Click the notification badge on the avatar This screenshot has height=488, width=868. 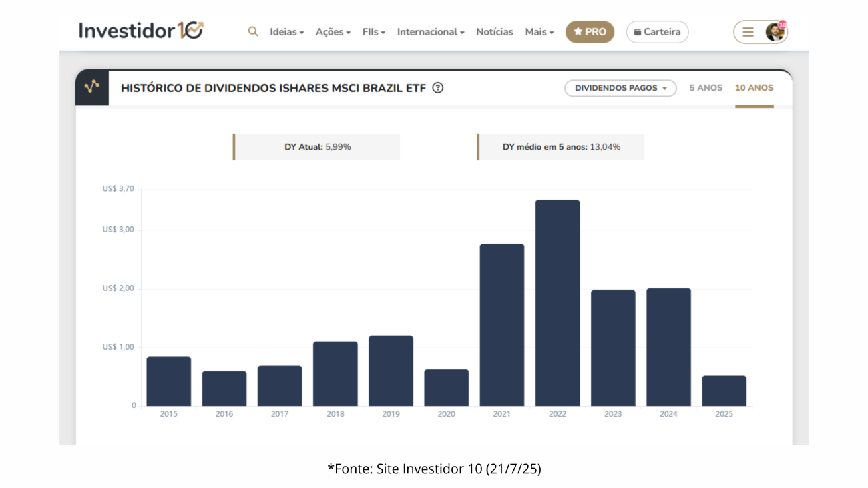coord(782,25)
